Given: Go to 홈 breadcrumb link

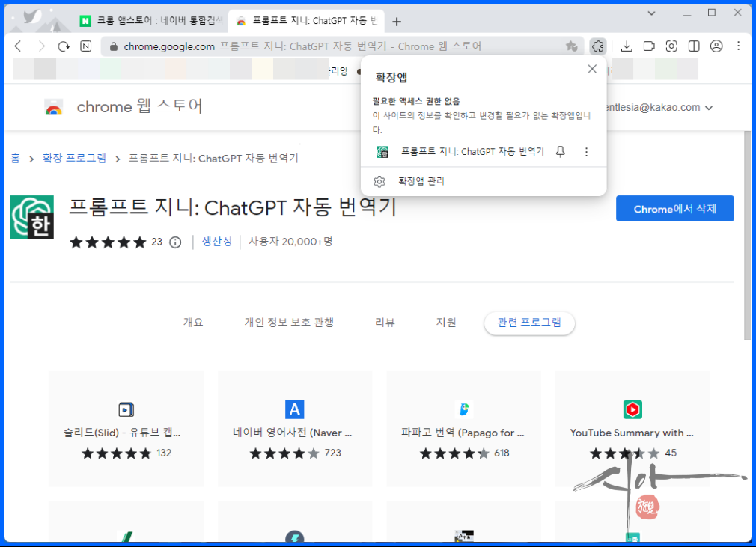Looking at the screenshot, I should 16,158.
